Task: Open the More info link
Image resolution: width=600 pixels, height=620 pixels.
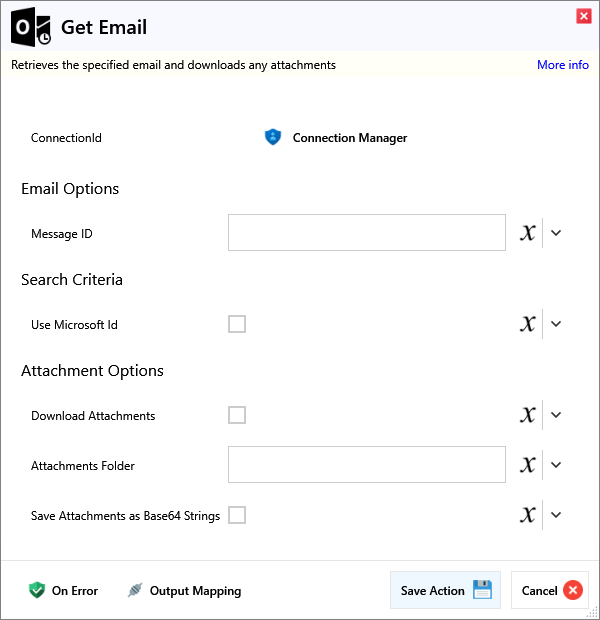Action: coord(562,65)
